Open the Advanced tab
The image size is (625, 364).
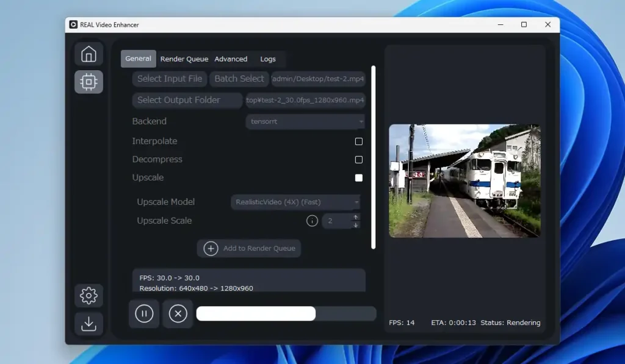coord(231,59)
